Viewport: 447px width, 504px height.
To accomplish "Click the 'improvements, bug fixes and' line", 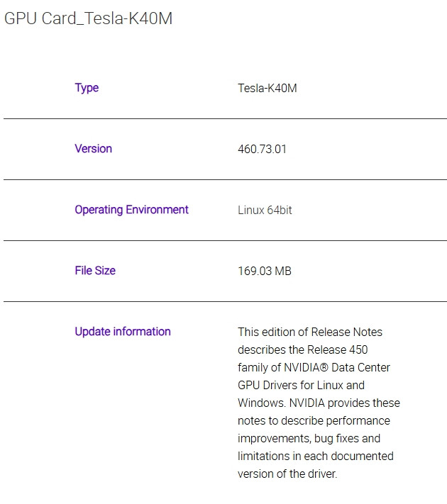I will click(x=309, y=439).
